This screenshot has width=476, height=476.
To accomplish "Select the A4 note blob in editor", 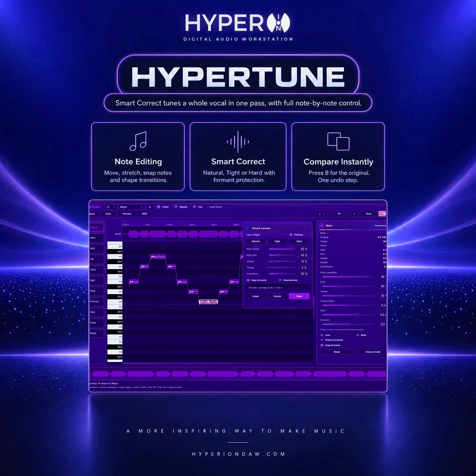I will pos(158,257).
